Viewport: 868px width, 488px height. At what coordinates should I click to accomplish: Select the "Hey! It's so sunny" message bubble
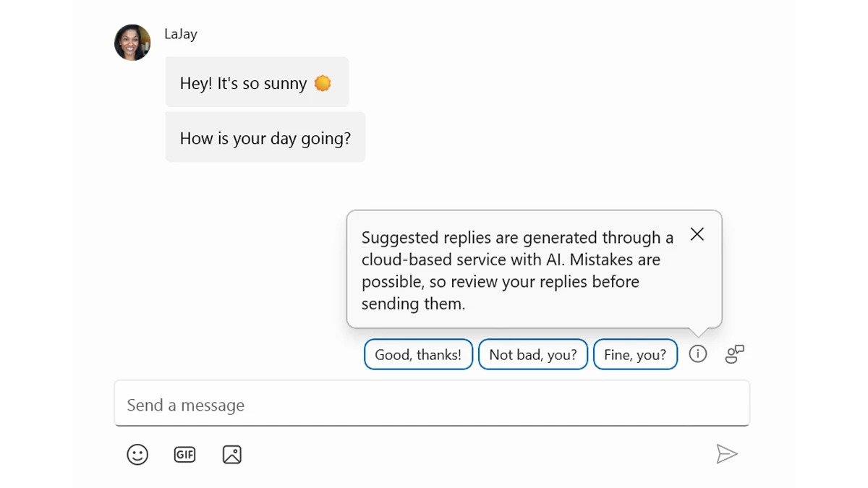pos(243,83)
